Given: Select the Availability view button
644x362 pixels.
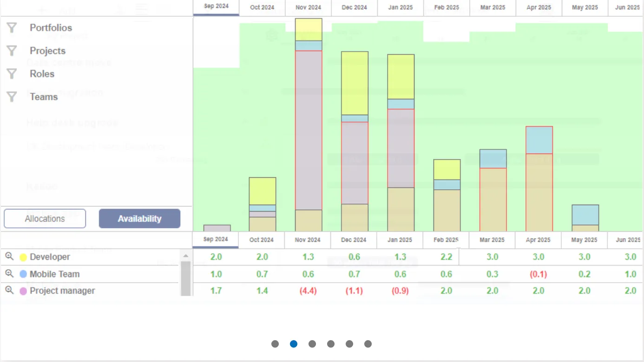Looking at the screenshot, I should 139,219.
